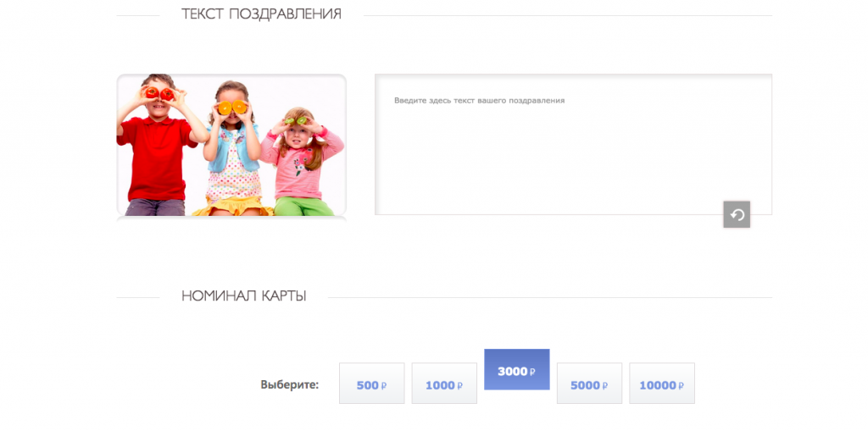Image resolution: width=868 pixels, height=431 pixels.
Task: Select the 5000 ₽ card denomination
Action: (x=589, y=384)
